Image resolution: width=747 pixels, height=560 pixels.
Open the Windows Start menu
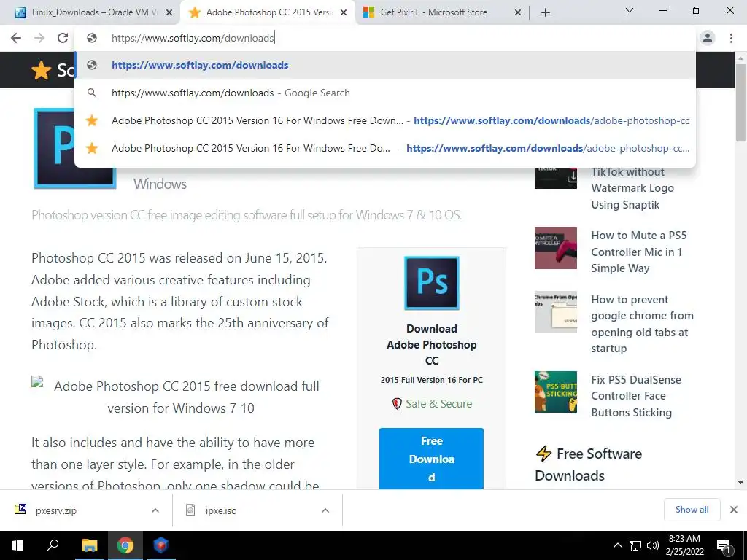(18, 545)
